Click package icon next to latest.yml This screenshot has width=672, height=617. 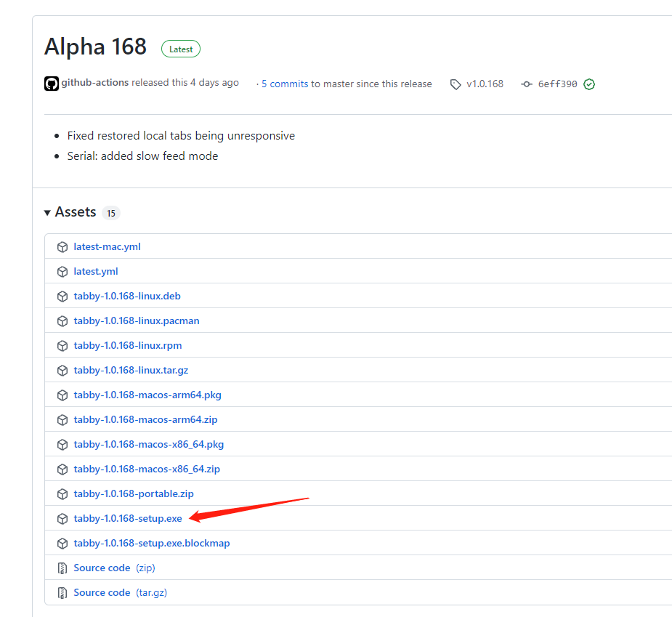coord(62,272)
